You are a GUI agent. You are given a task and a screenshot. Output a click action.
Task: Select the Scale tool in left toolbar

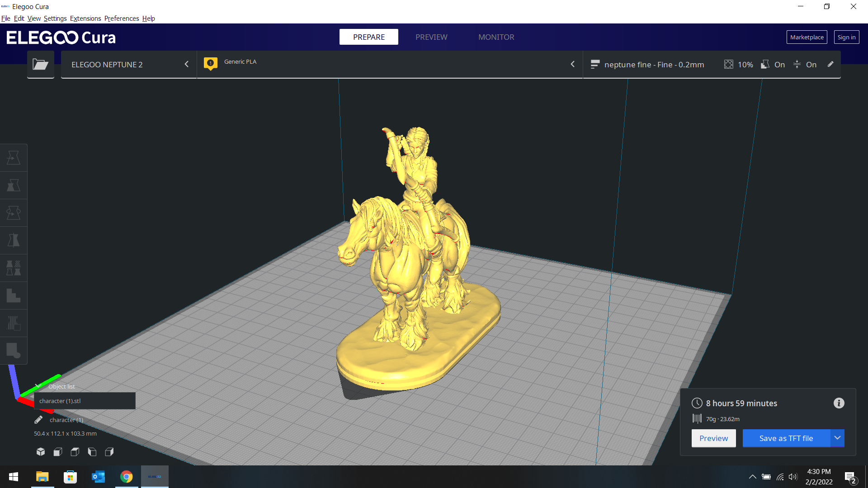[14, 185]
